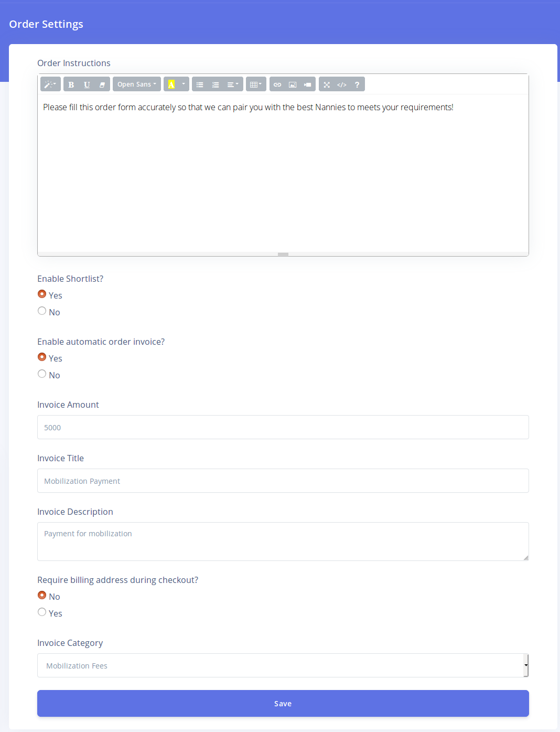This screenshot has height=732, width=560.
Task: Expand the paragraph alignment dropdown
Action: pos(232,84)
